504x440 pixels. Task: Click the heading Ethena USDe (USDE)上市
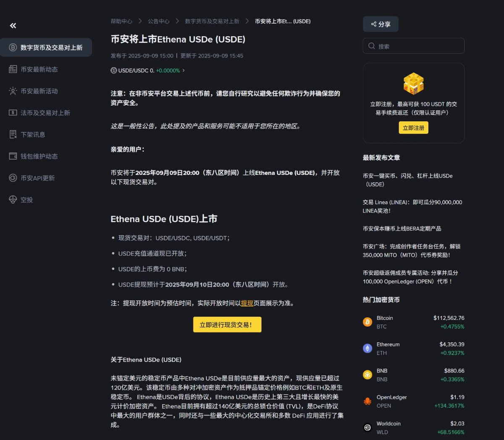164,219
